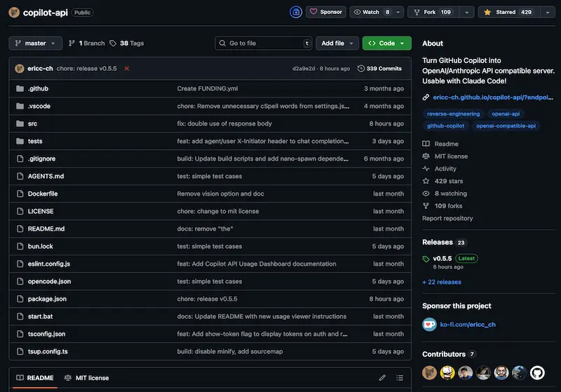Open the Contributors 7 heading
Viewport: 561px width, 392px height.
449,354
